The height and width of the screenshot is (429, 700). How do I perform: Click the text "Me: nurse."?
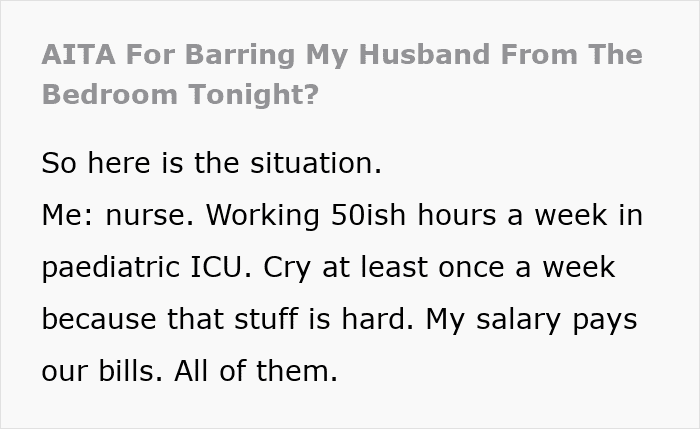tap(108, 215)
